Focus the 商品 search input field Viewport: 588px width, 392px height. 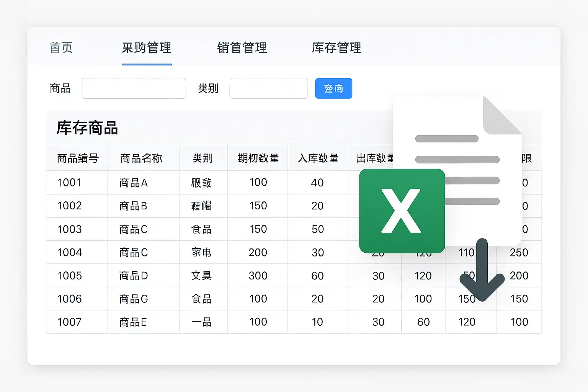coord(134,88)
